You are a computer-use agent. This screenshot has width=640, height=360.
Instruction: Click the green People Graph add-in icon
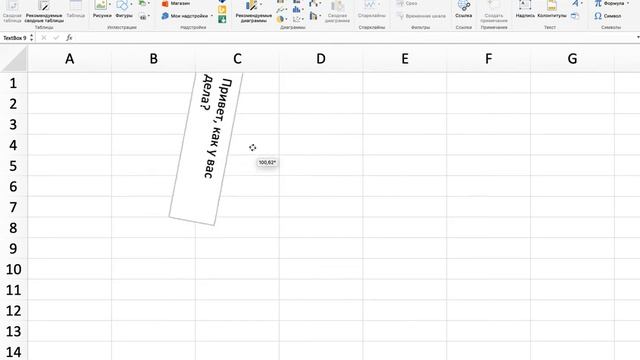pyautogui.click(x=222, y=19)
